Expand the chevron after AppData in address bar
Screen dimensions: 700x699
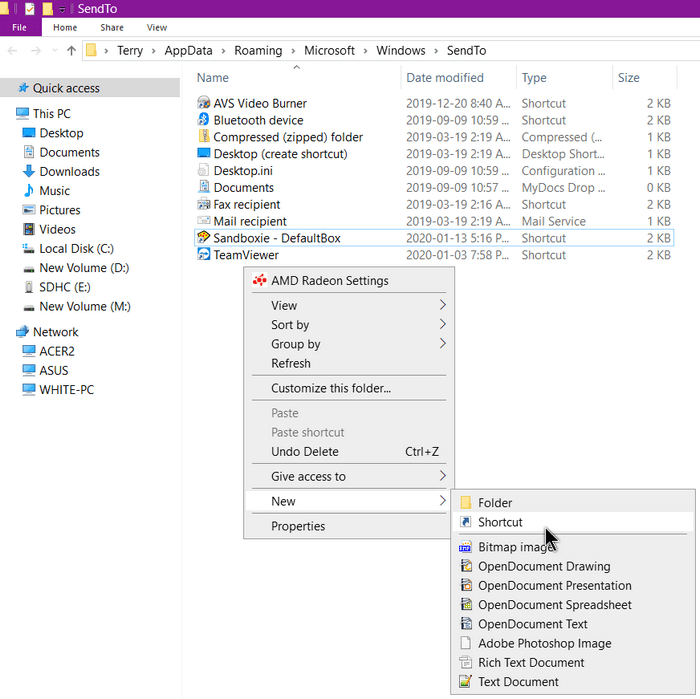(223, 51)
